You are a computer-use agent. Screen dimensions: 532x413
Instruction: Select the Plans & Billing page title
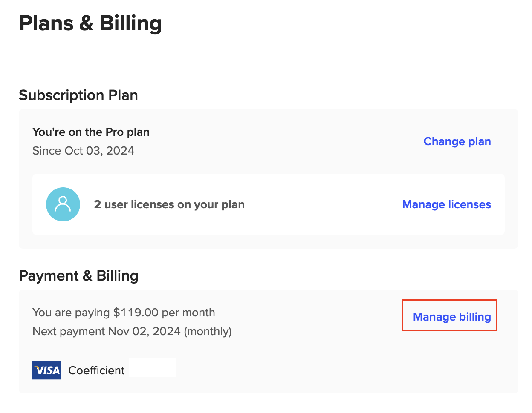(x=90, y=23)
